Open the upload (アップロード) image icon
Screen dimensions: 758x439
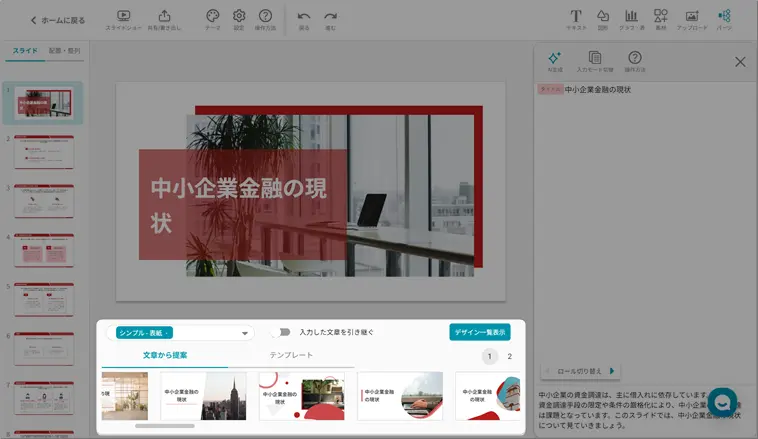pyautogui.click(x=692, y=20)
